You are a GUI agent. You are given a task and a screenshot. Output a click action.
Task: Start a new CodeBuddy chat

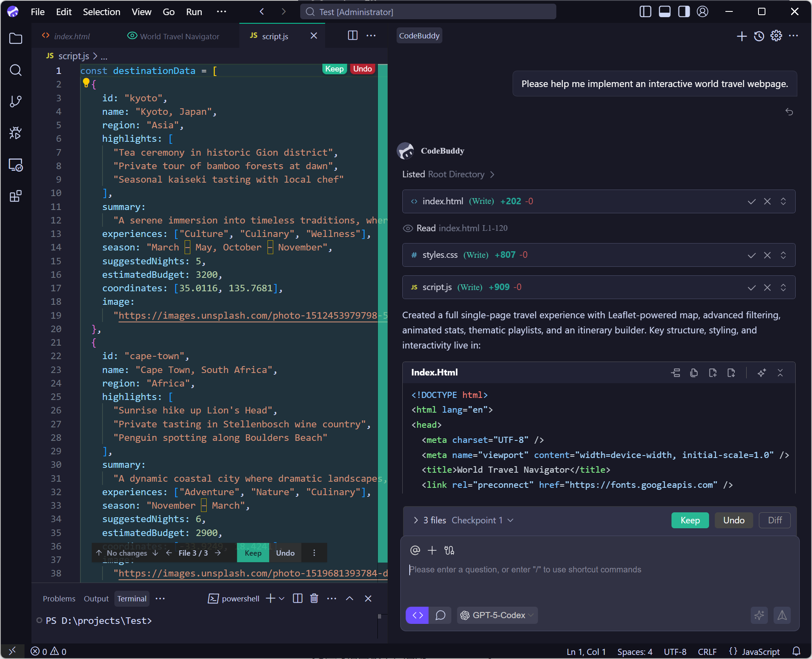[741, 36]
